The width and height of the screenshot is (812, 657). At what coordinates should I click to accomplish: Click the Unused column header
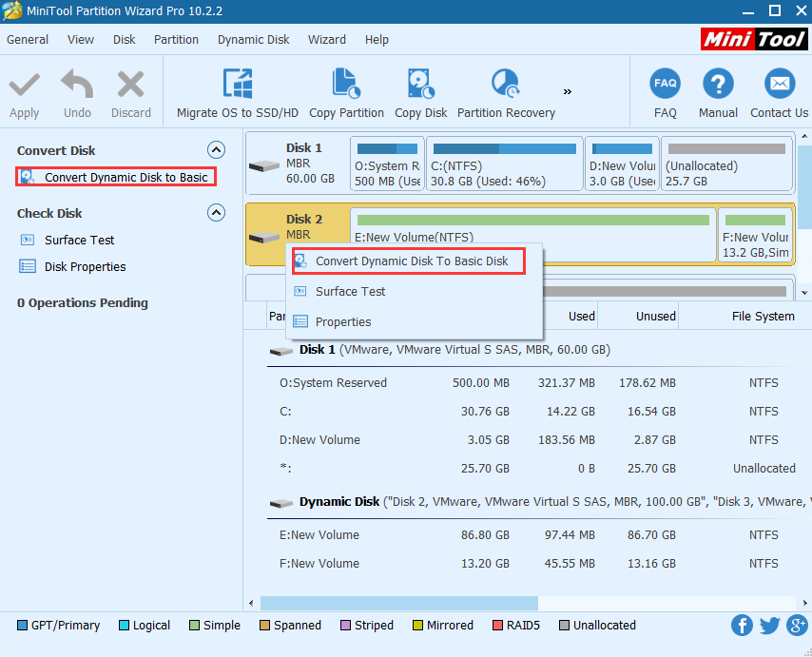click(656, 317)
